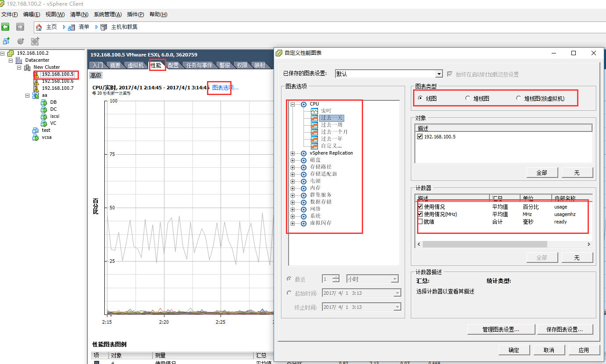
Task: Click the DB virtual machine icon
Action: click(x=44, y=102)
